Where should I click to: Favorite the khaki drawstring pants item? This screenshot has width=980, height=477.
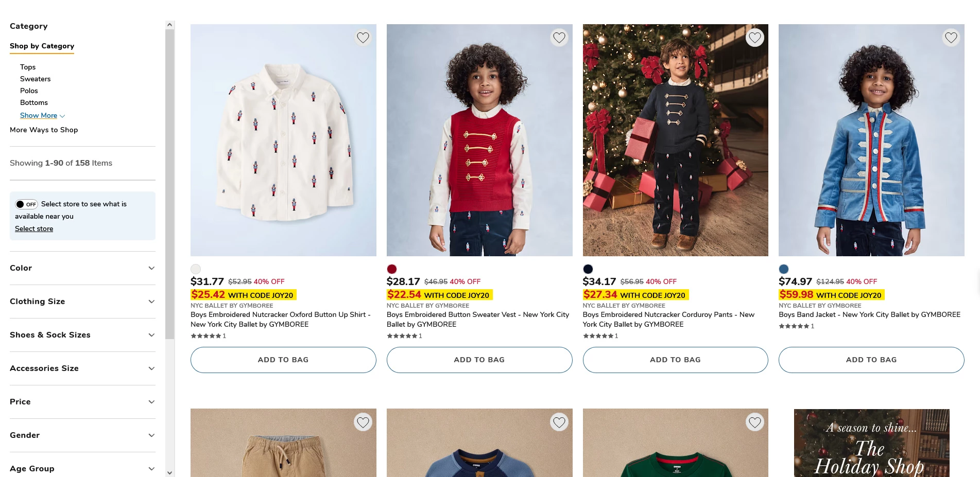pos(363,422)
